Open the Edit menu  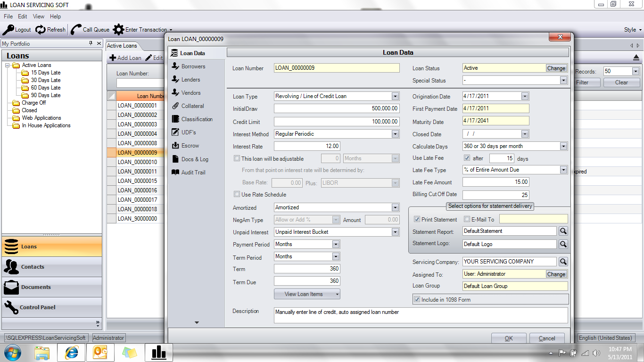pyautogui.click(x=23, y=16)
